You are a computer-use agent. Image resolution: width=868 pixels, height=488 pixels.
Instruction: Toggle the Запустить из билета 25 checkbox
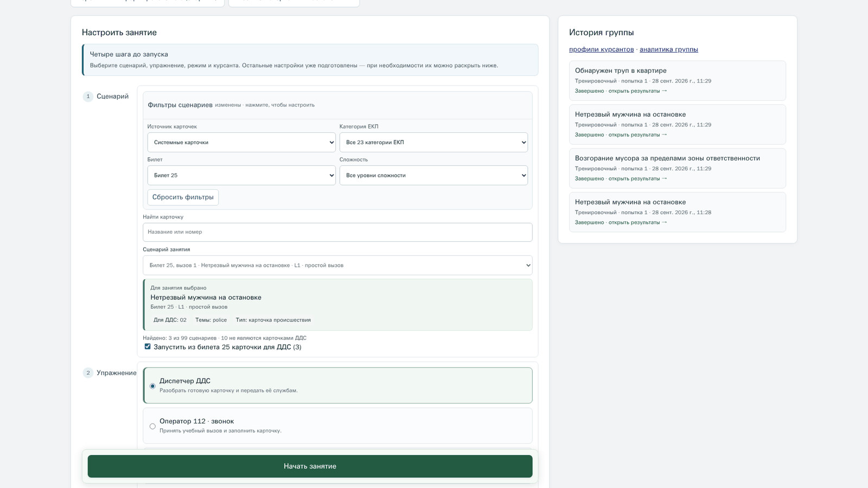tap(148, 346)
